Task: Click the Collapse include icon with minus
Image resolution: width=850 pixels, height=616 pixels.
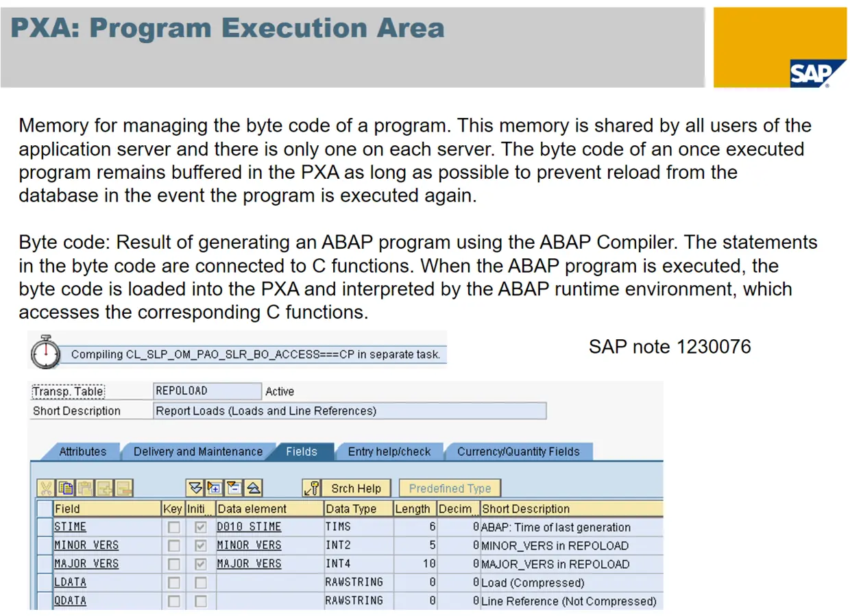Action: [x=234, y=488]
